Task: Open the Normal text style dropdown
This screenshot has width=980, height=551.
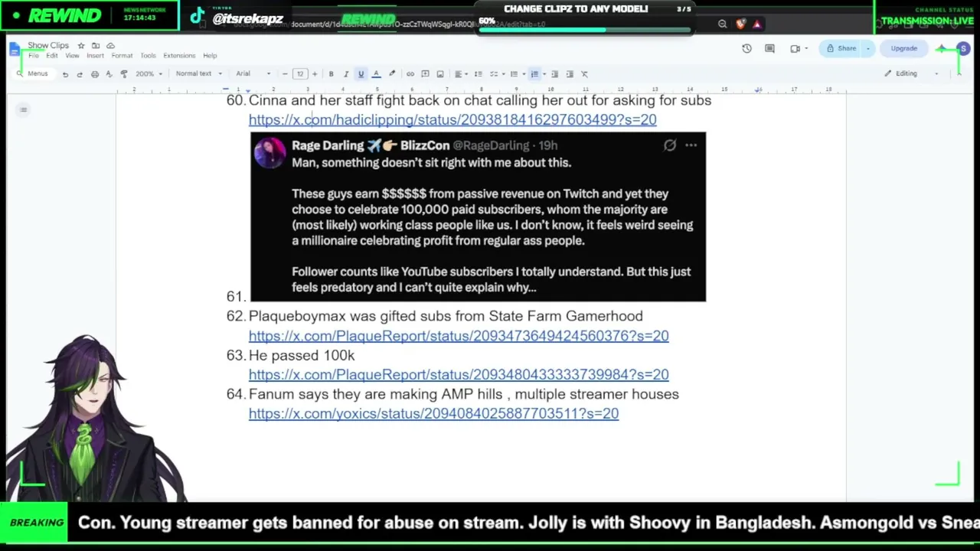Action: (x=198, y=74)
